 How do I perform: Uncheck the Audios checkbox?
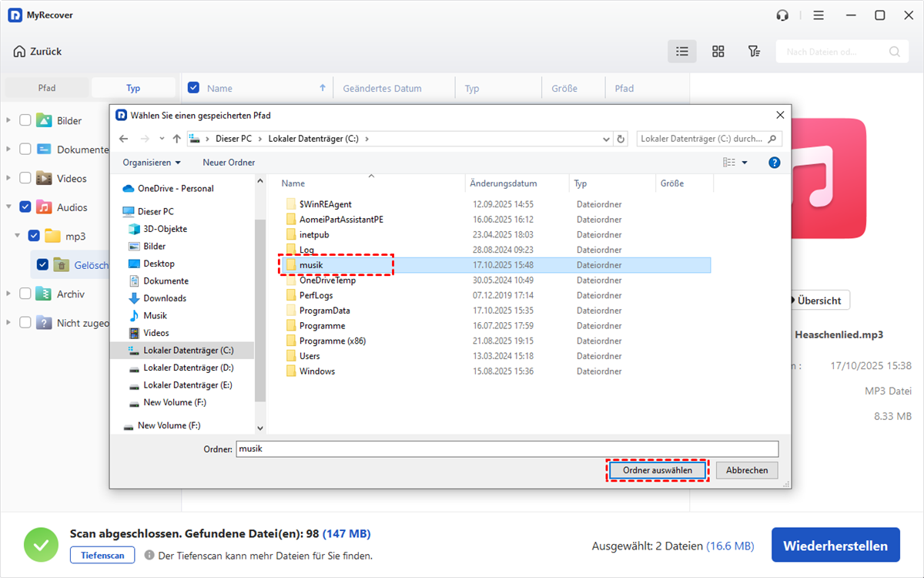pyautogui.click(x=25, y=207)
